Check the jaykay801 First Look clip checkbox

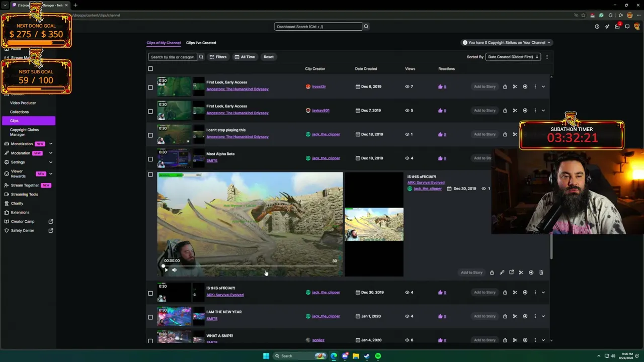pyautogui.click(x=150, y=111)
